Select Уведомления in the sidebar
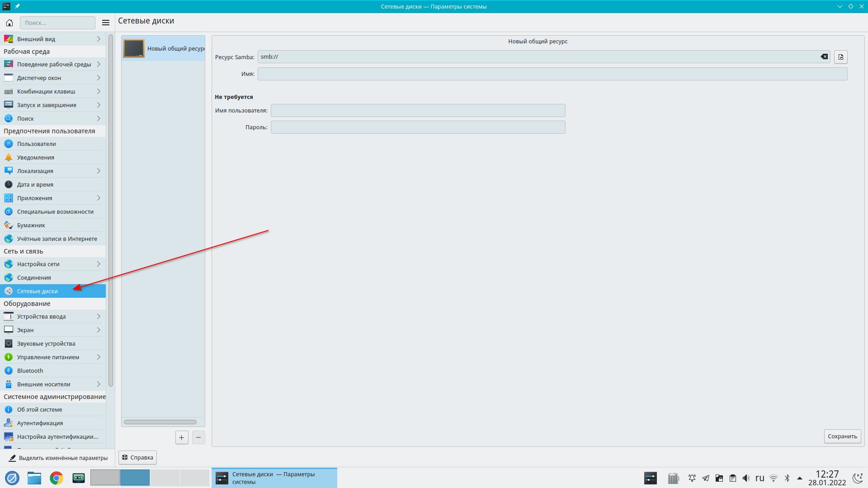 (35, 157)
